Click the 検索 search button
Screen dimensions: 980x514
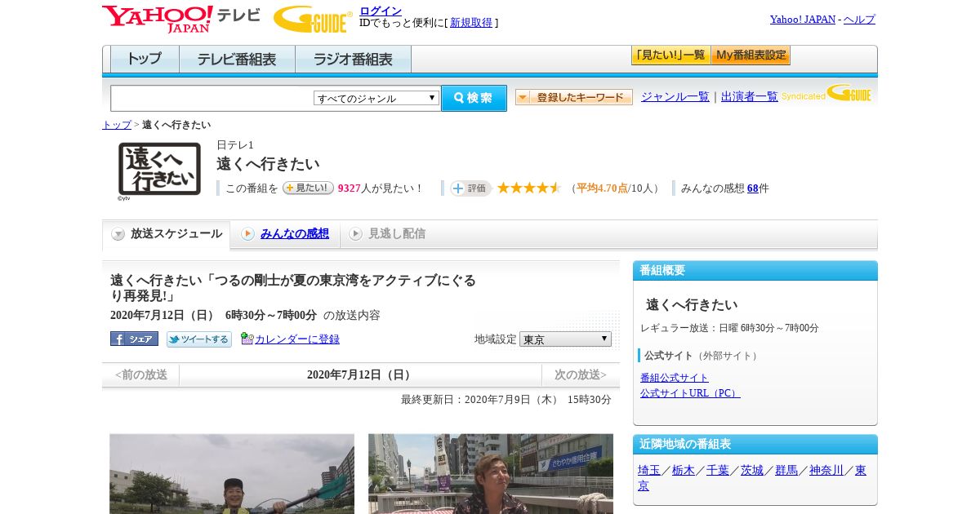click(474, 98)
